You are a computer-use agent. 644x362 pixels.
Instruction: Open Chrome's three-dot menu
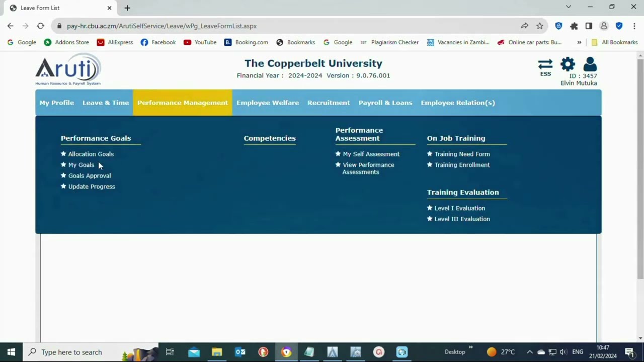click(634, 26)
